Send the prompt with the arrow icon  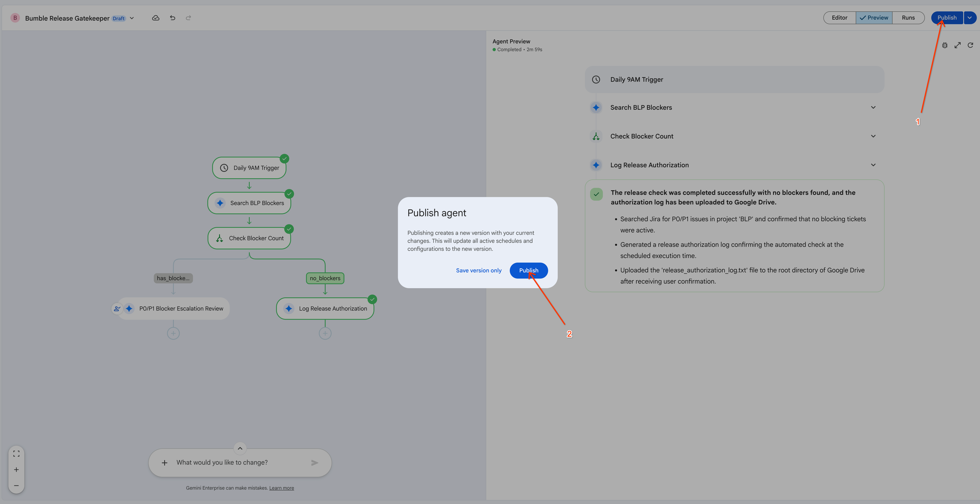tap(315, 462)
